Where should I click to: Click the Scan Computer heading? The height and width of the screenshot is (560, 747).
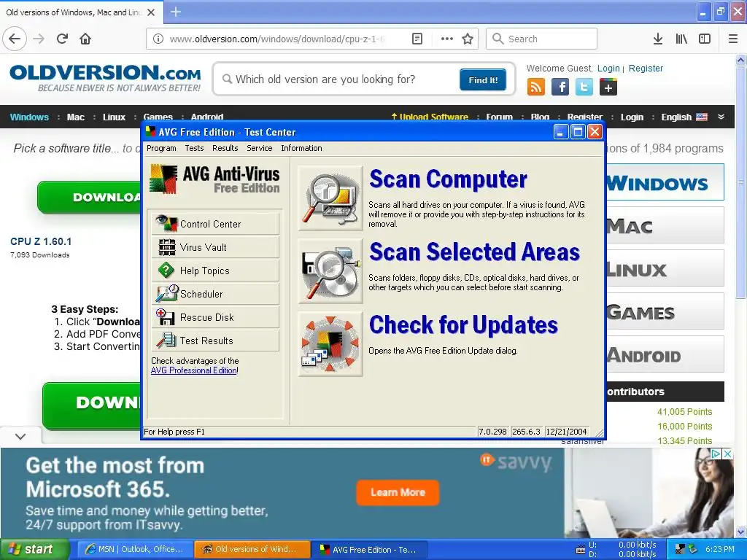[x=448, y=179]
